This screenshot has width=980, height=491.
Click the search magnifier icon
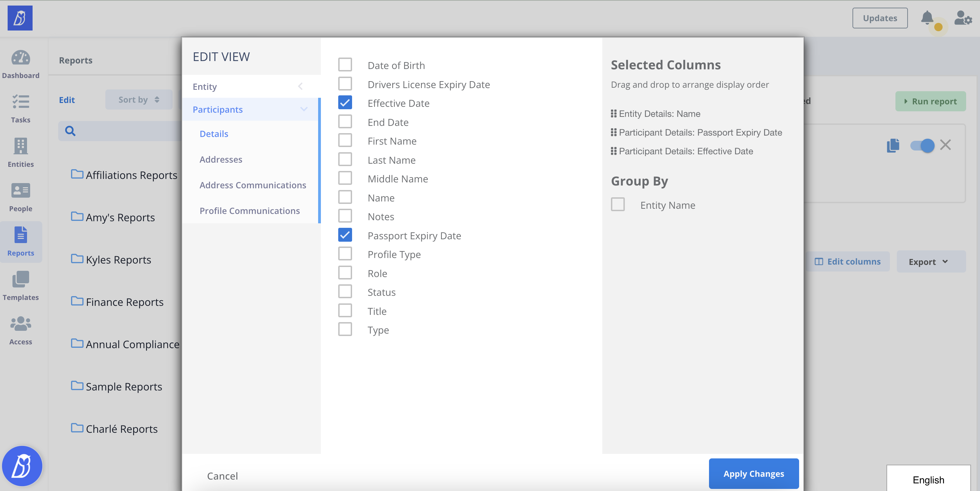point(70,131)
